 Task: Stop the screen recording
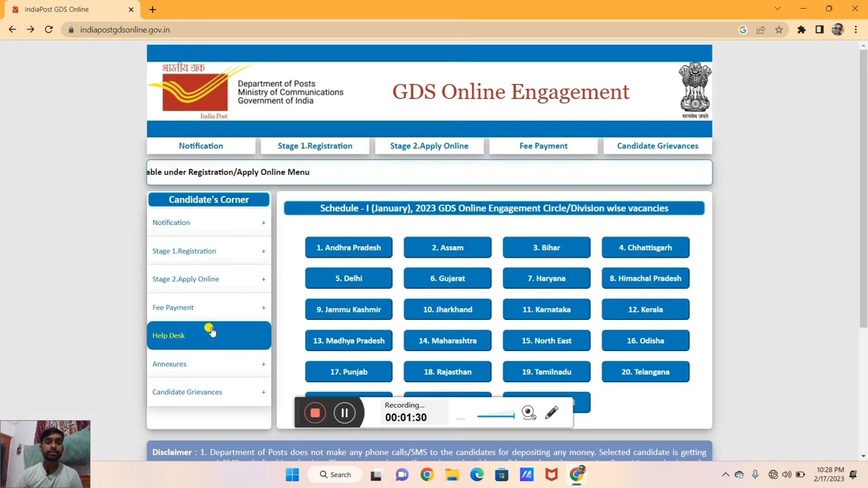(x=315, y=413)
